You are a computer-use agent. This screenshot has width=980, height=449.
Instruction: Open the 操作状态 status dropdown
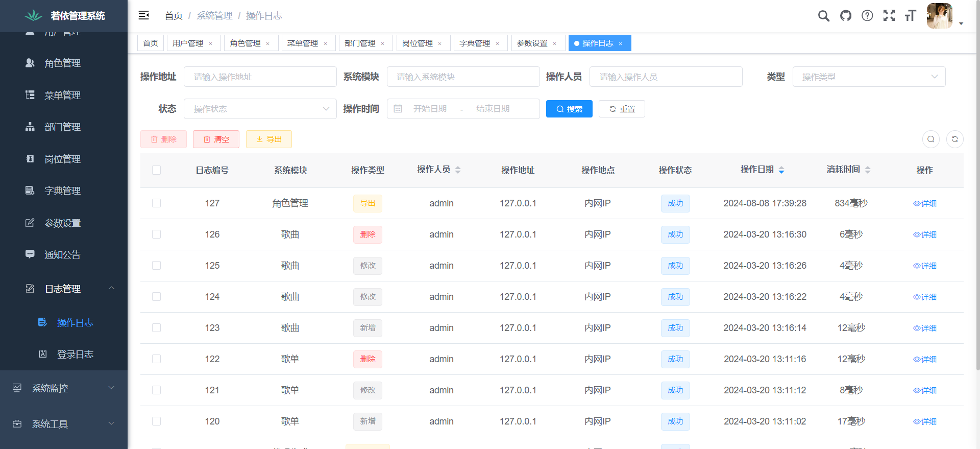(x=260, y=109)
